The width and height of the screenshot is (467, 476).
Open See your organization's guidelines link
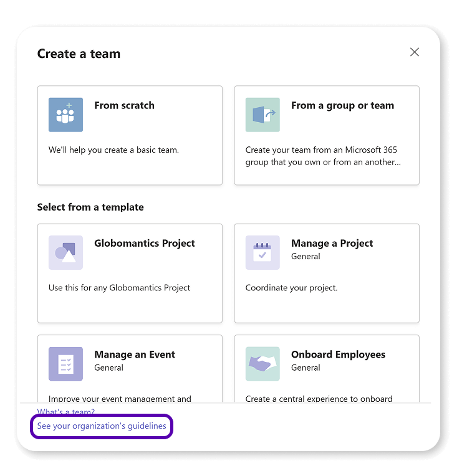coord(102,426)
